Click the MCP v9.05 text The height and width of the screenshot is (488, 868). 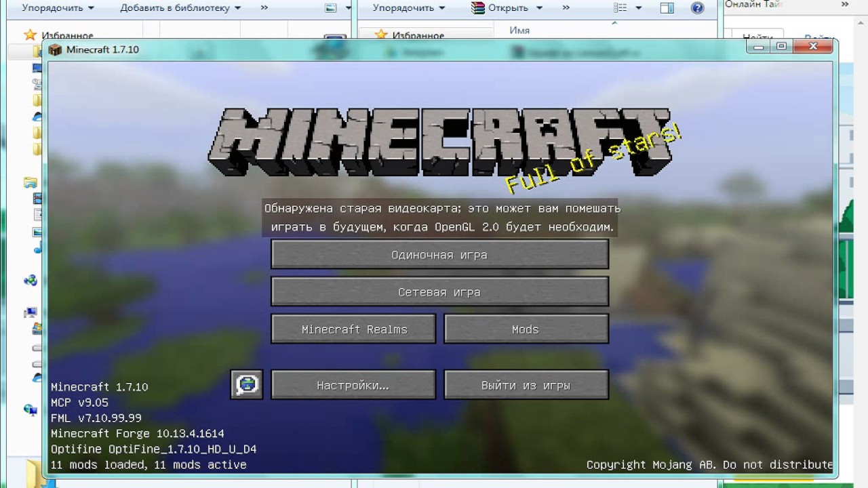(x=79, y=403)
